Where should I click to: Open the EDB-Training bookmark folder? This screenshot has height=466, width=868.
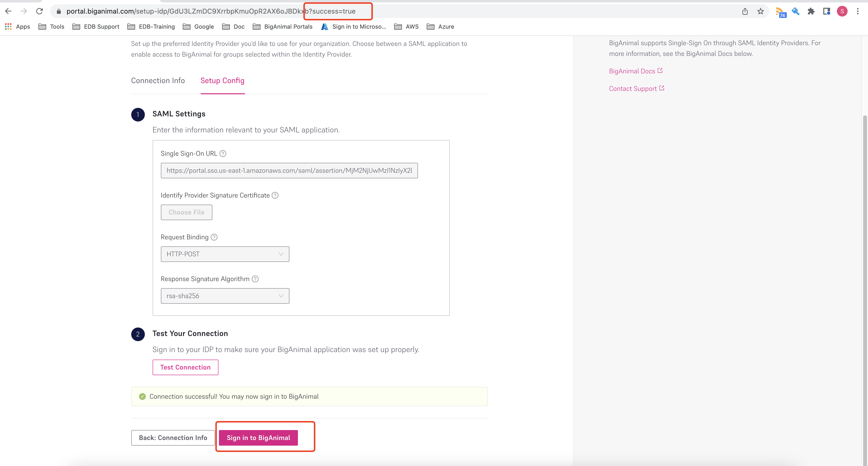coord(151,27)
